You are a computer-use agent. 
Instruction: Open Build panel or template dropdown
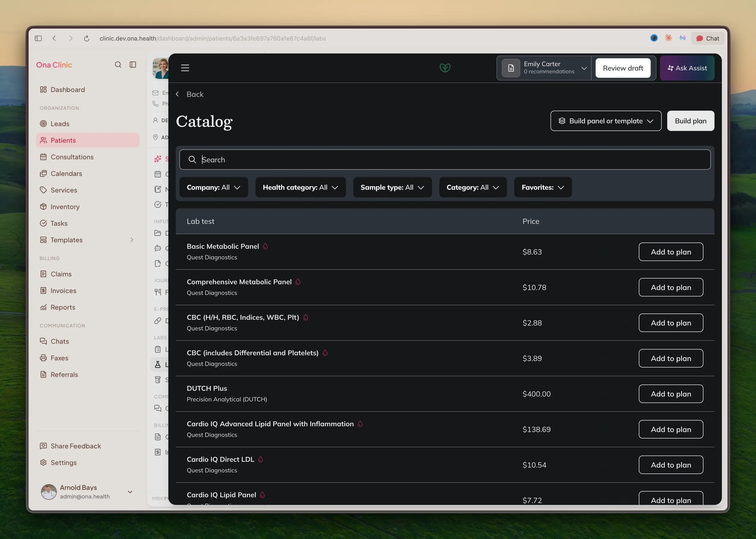tap(606, 121)
